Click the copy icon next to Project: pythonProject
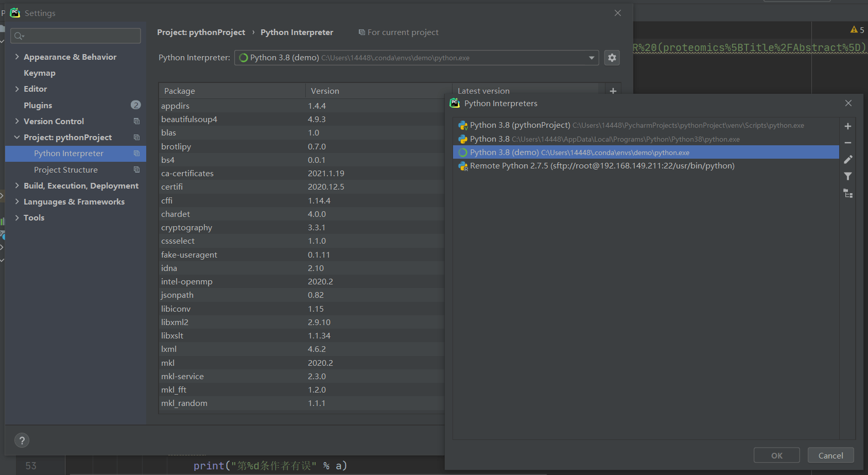 pos(136,137)
